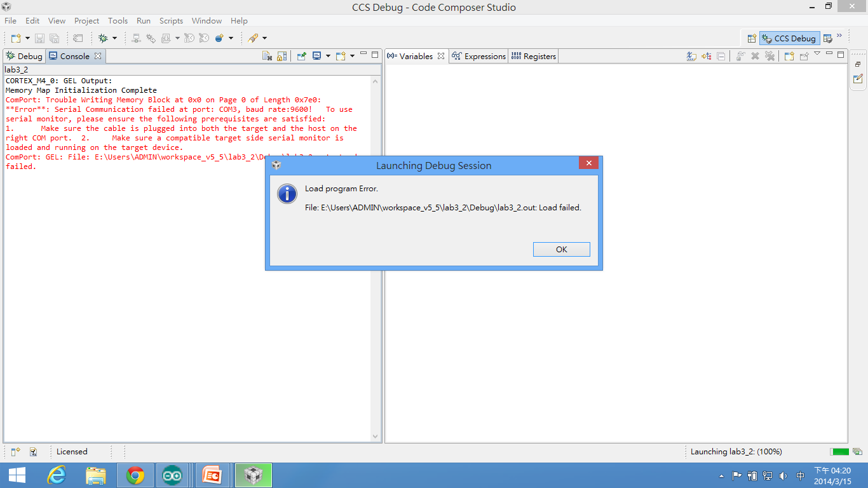Close the Launching Debug Session dialog
The height and width of the screenshot is (488, 868).
click(x=588, y=163)
